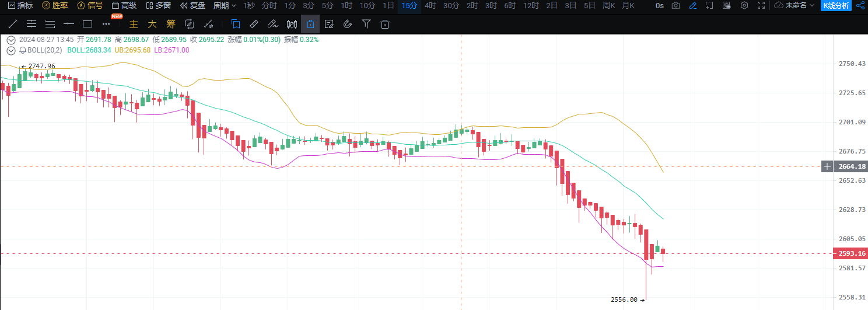Take a chart screenshot with camera icon
Image resolution: width=868 pixels, height=310 pixels.
pos(675,6)
